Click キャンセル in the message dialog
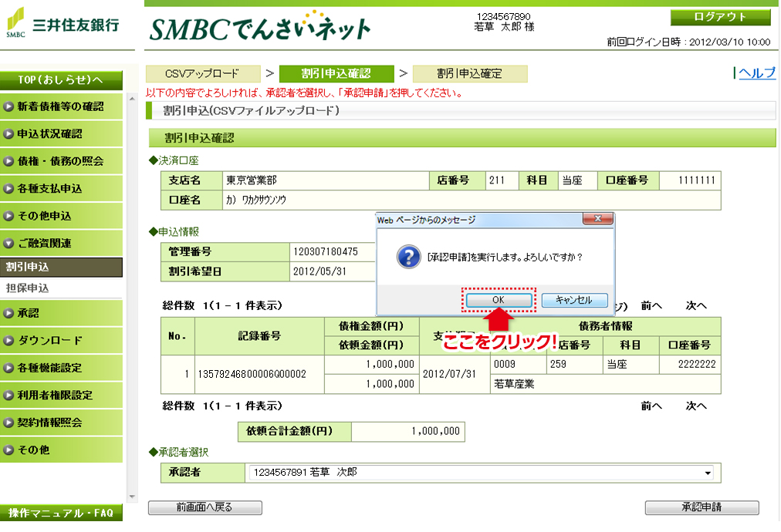The width and height of the screenshot is (781, 532). pyautogui.click(x=574, y=300)
